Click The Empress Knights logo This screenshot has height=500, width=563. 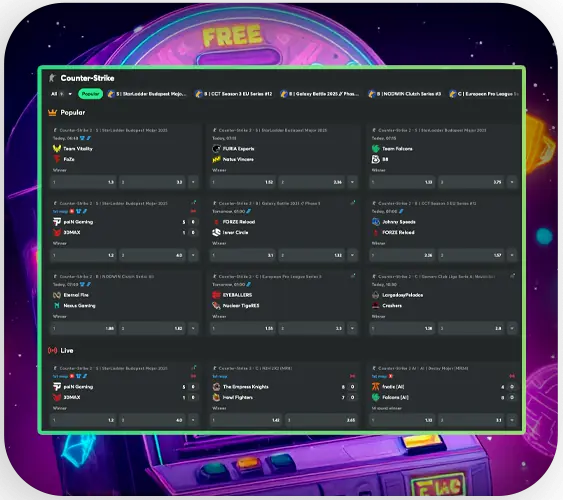tap(216, 387)
